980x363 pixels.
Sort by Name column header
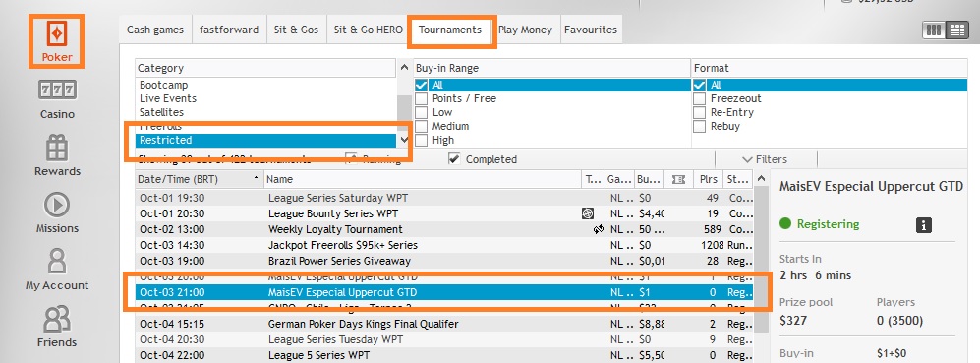coord(423,180)
